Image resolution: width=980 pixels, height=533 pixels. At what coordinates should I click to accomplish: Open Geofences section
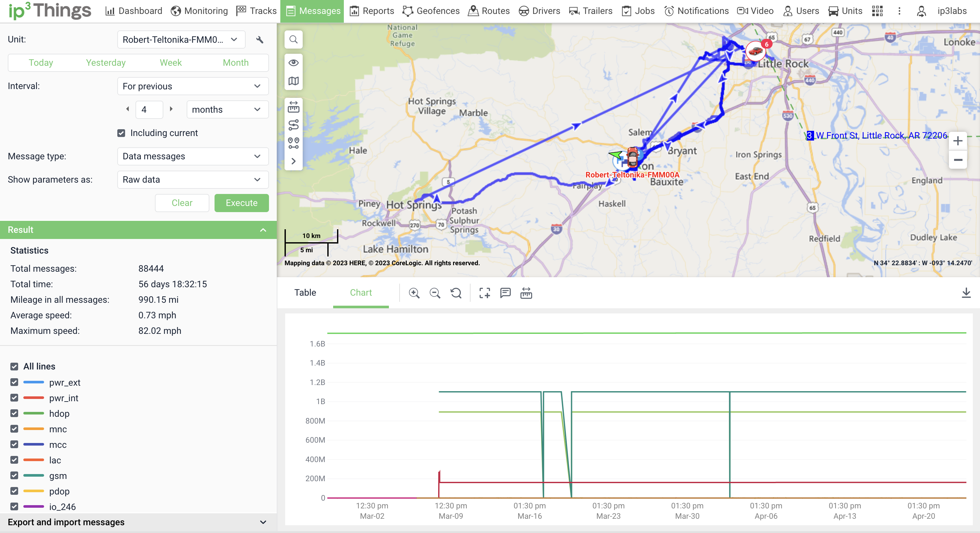(x=431, y=11)
